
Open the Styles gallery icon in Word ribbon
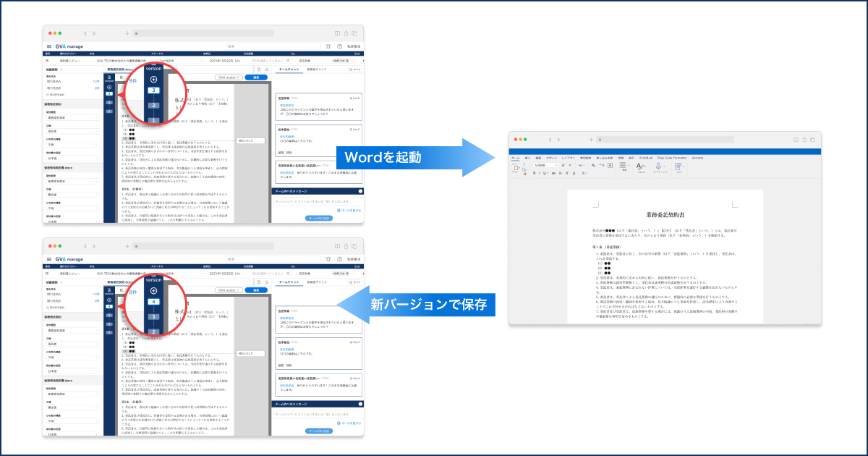(x=640, y=166)
